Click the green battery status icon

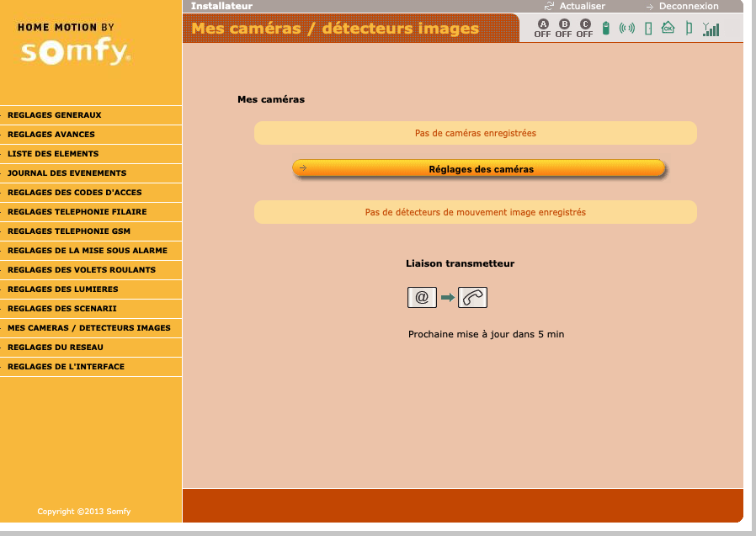pos(605,29)
